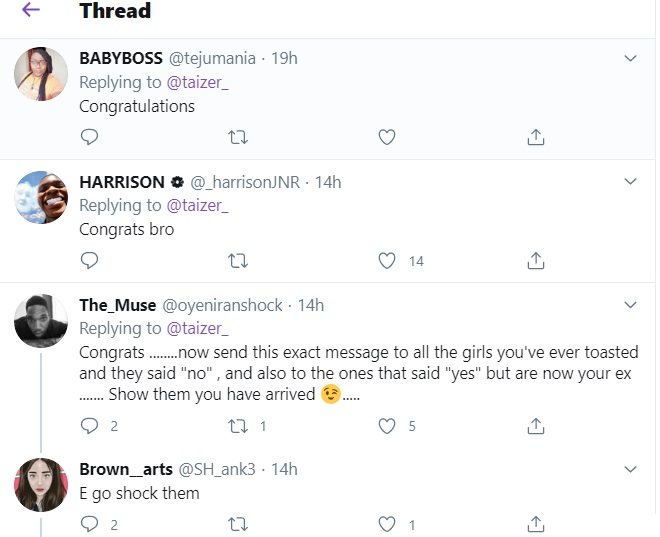Screen dimensions: 660x537
Task: Reply to BABYBOSS's Congratulations tweet
Action: [89, 138]
